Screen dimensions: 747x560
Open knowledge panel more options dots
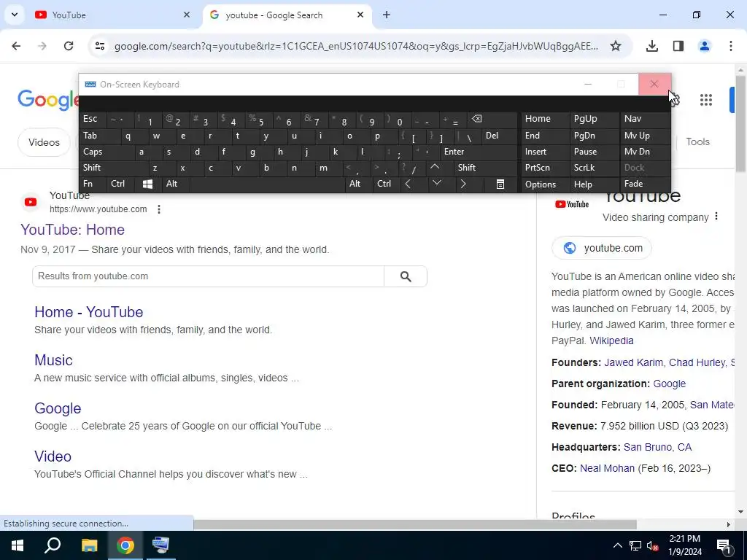click(x=716, y=217)
